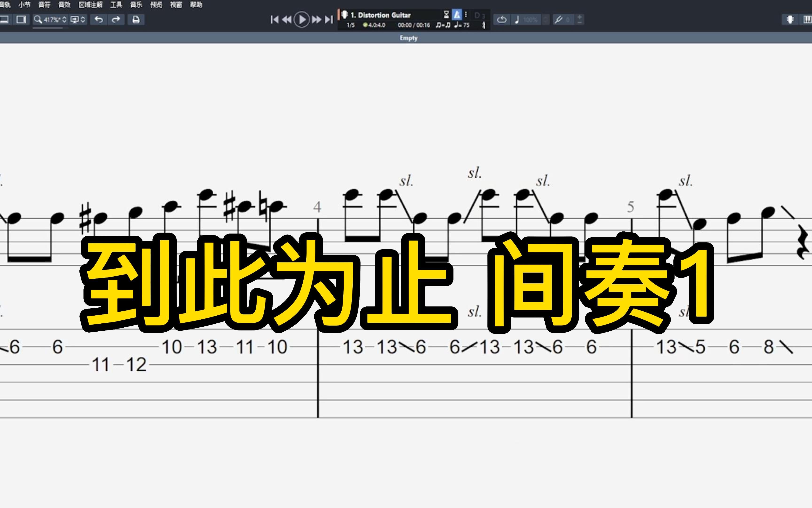Open the 帮助 menu
The width and height of the screenshot is (812, 508).
tap(196, 5)
